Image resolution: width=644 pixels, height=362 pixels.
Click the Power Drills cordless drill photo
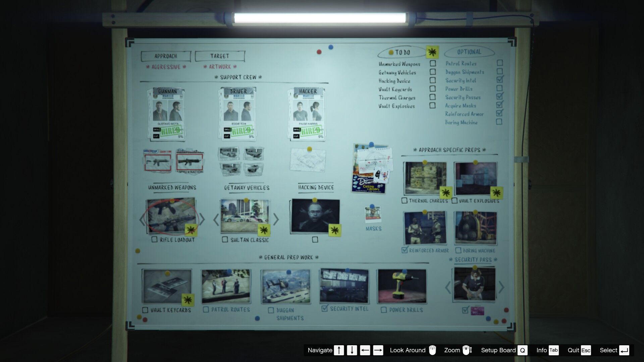(402, 287)
